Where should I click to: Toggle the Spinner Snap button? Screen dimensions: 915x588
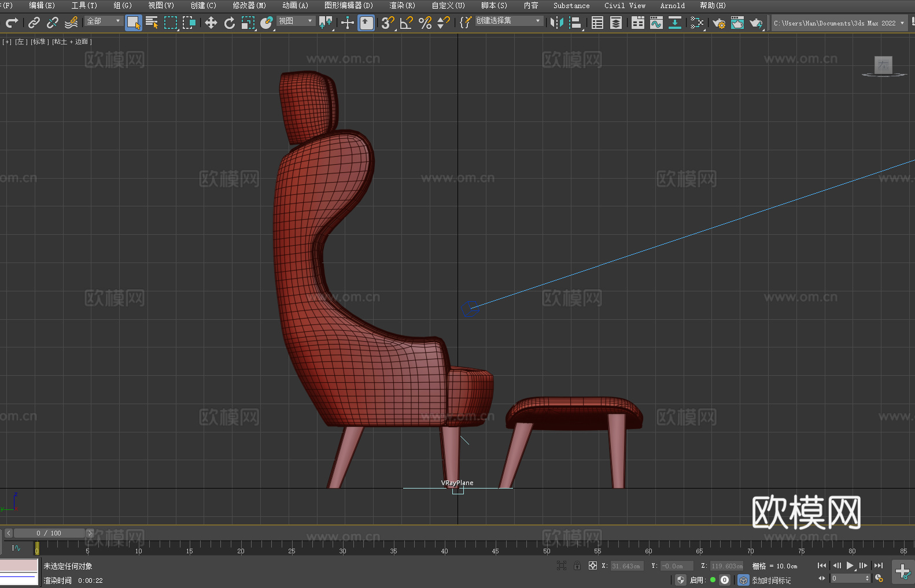[x=444, y=23]
